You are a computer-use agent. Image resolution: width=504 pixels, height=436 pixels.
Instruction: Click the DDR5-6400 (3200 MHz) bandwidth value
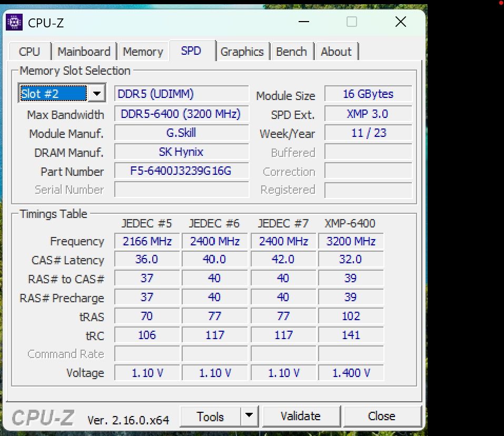tap(182, 114)
